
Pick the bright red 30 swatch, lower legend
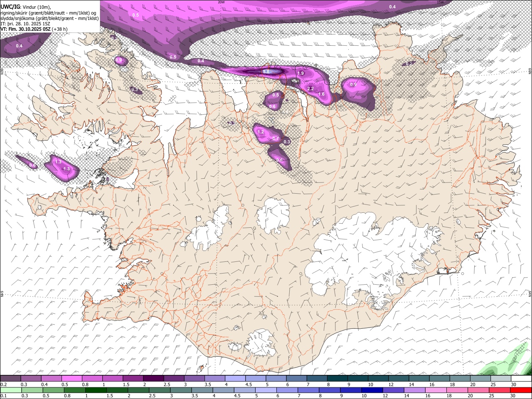[x=520, y=390]
